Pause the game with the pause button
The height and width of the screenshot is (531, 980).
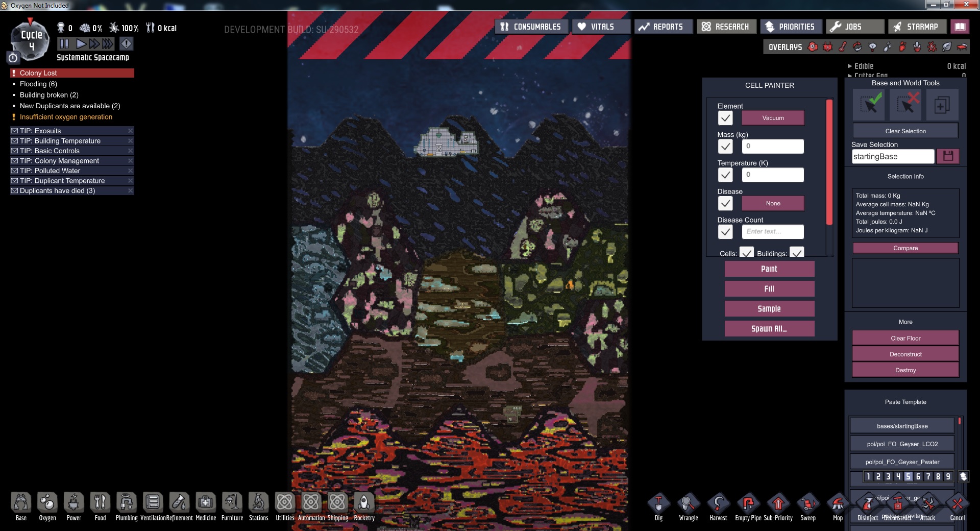(x=64, y=44)
